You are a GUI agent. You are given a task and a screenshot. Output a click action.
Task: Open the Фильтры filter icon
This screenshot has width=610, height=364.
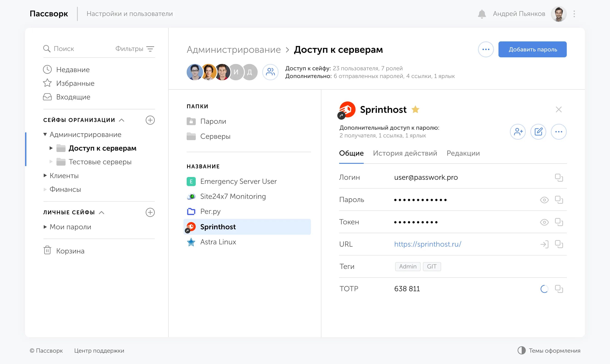tap(150, 49)
